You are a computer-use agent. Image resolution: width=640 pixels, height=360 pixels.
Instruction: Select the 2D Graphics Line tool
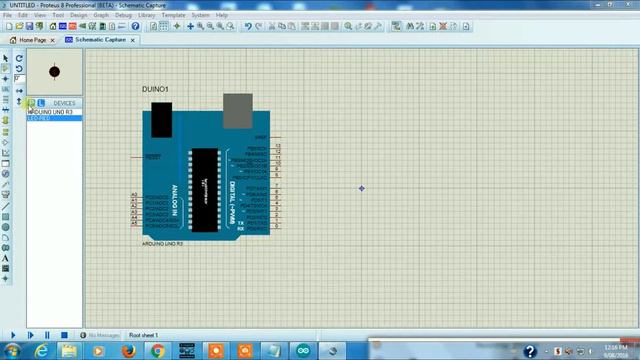click(x=5, y=207)
